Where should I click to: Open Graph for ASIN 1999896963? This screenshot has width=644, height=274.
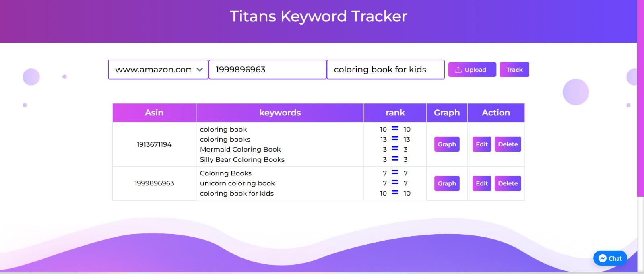(447, 183)
